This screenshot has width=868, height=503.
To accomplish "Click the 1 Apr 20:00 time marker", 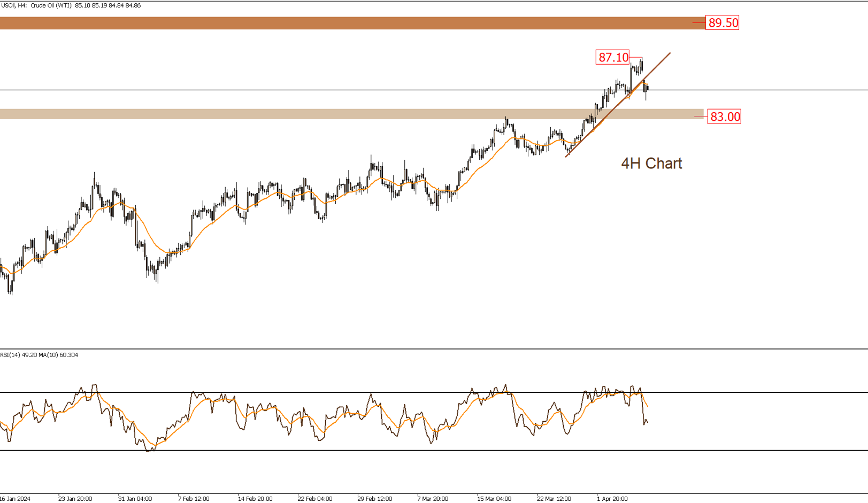I will click(612, 499).
